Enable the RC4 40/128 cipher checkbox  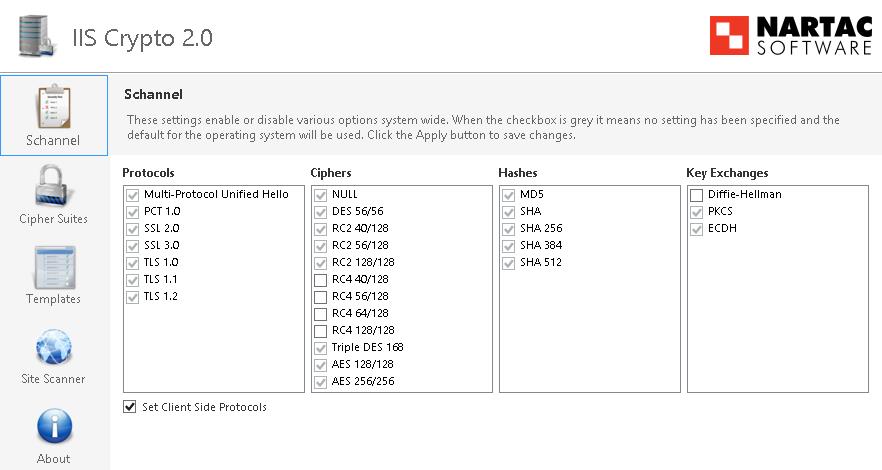point(320,280)
